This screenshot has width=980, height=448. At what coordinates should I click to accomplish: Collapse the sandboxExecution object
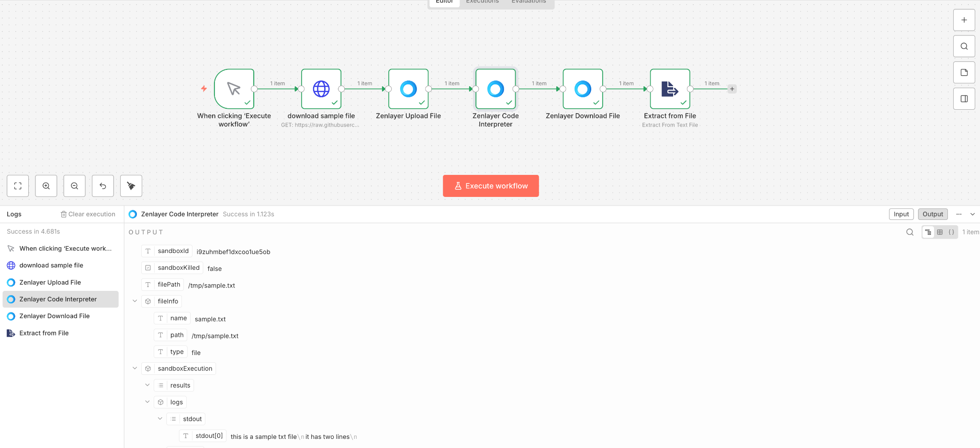coord(135,368)
